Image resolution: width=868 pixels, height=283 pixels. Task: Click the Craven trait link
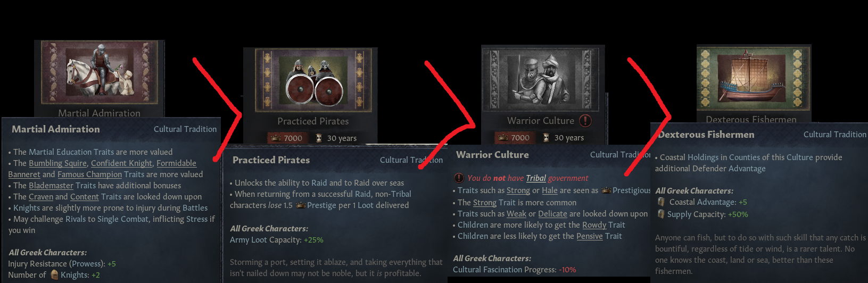point(41,197)
